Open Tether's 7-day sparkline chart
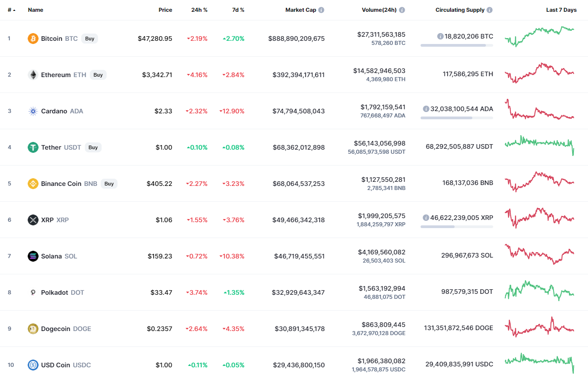Viewport: 588px width, 380px height. coord(539,146)
